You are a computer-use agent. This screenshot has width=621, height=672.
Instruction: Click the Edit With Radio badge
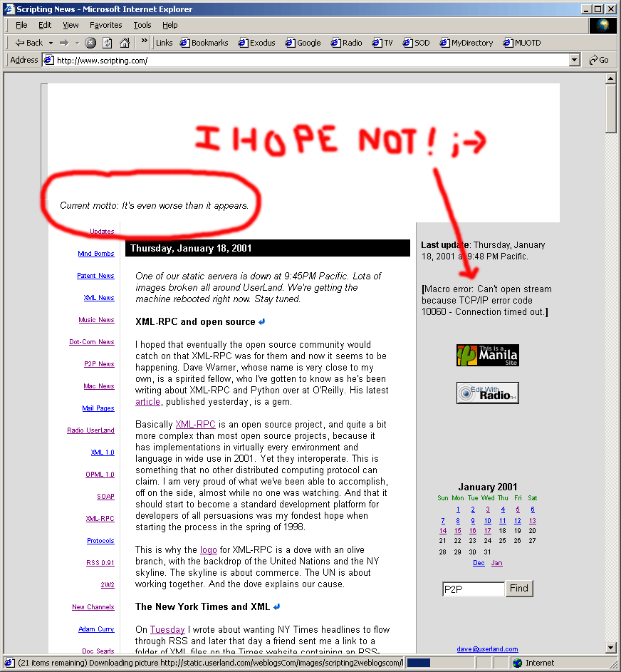[x=487, y=393]
